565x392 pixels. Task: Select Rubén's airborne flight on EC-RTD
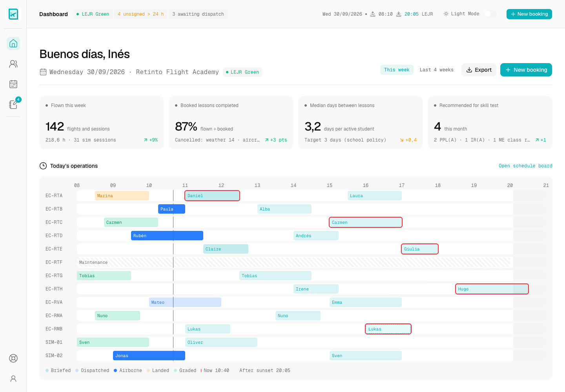[x=167, y=236]
